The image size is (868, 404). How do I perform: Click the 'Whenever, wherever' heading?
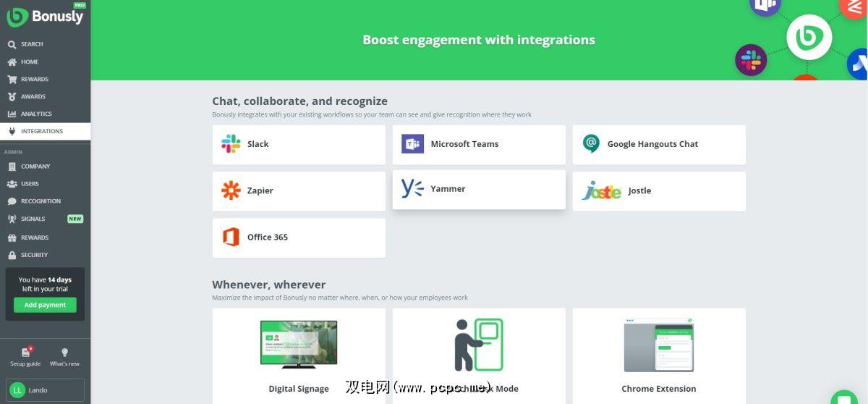click(269, 285)
